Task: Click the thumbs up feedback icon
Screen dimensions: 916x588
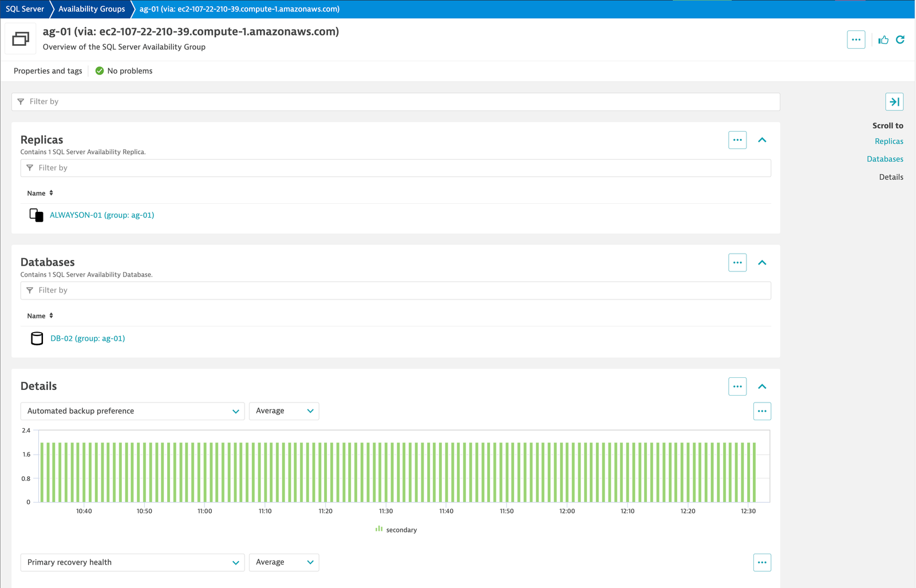Action: coord(883,40)
